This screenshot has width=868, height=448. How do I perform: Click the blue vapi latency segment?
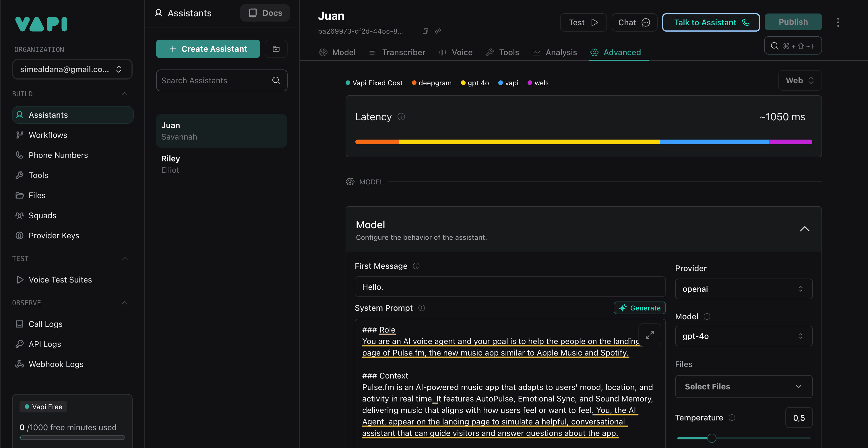tap(714, 142)
